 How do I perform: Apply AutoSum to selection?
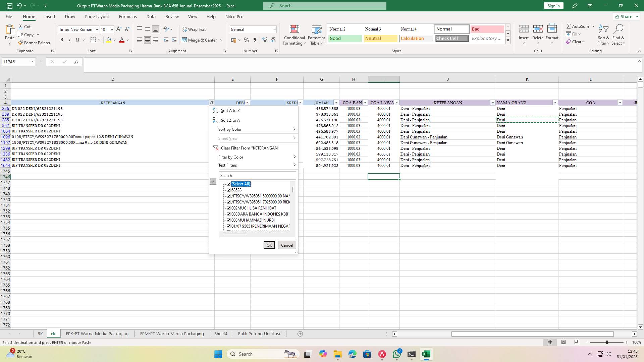578,26
